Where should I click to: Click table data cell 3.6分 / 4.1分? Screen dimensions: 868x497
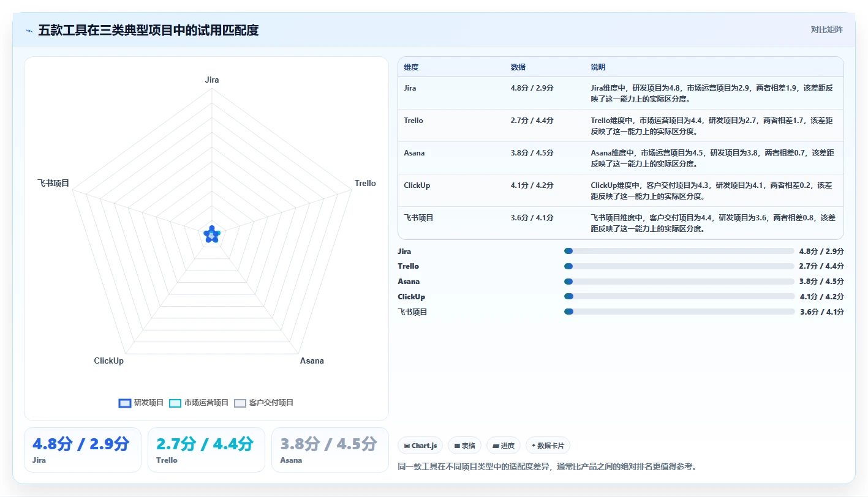[x=532, y=218]
